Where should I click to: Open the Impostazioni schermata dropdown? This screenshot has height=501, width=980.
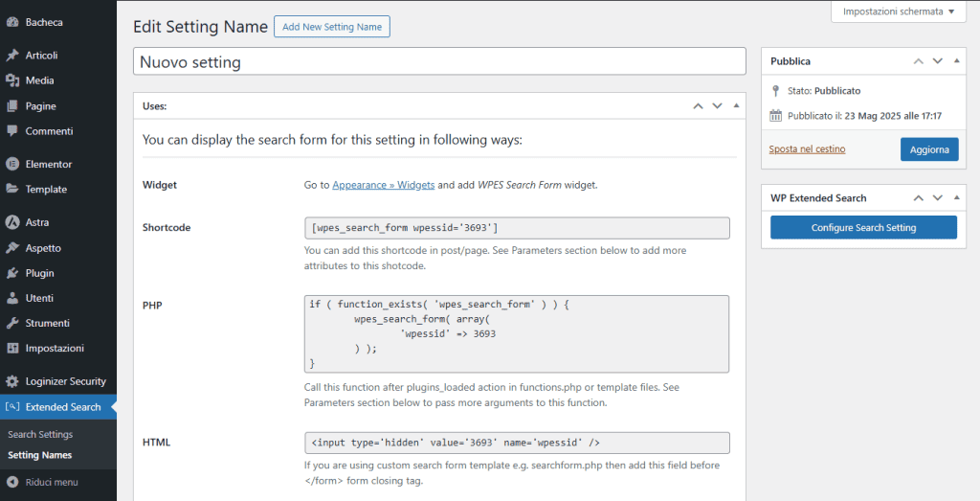tap(898, 11)
